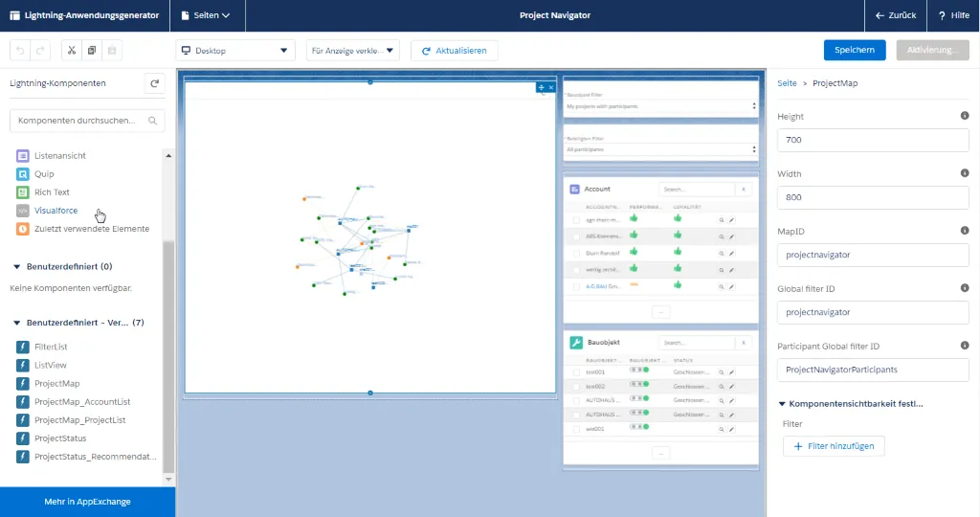The width and height of the screenshot is (980, 517).
Task: Tick the checkbox of first AUTOHAUS row
Action: pyautogui.click(x=576, y=401)
